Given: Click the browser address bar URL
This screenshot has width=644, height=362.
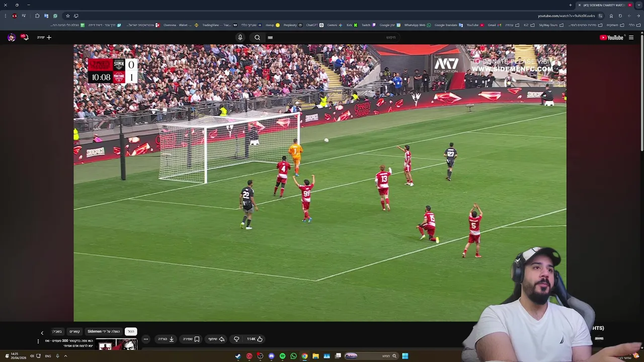Looking at the screenshot, I should (x=566, y=16).
